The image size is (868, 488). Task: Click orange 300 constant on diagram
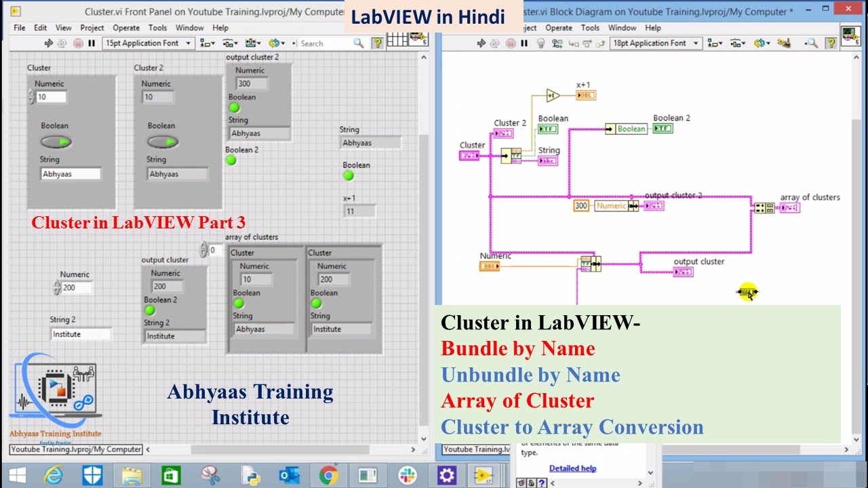point(581,206)
